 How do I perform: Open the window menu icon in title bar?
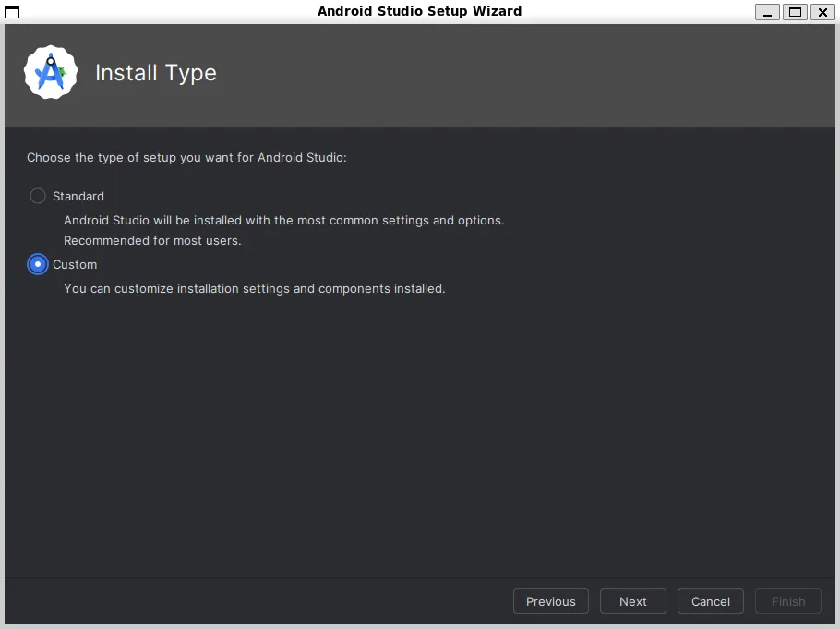click(13, 12)
